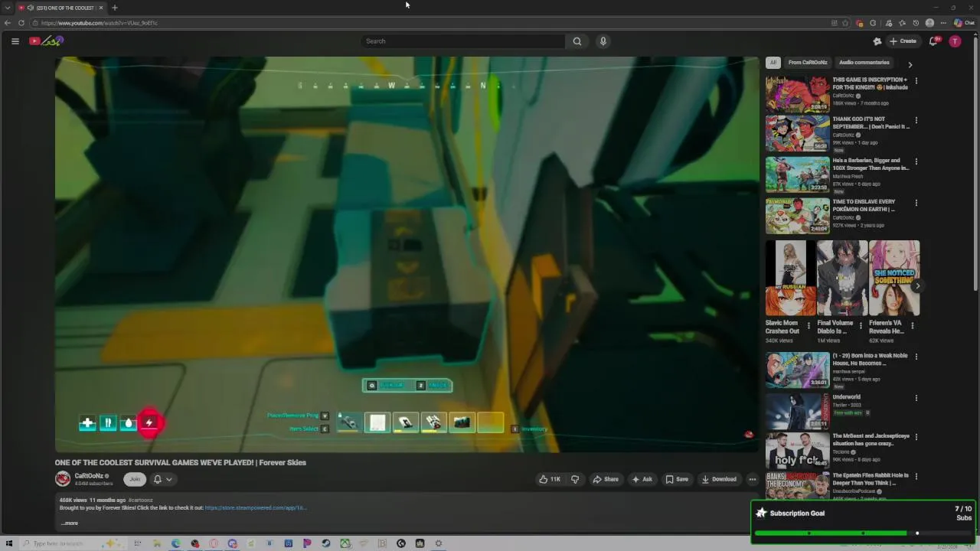The image size is (980, 551).
Task: Start voice search with microphone icon
Action: pyautogui.click(x=603, y=41)
